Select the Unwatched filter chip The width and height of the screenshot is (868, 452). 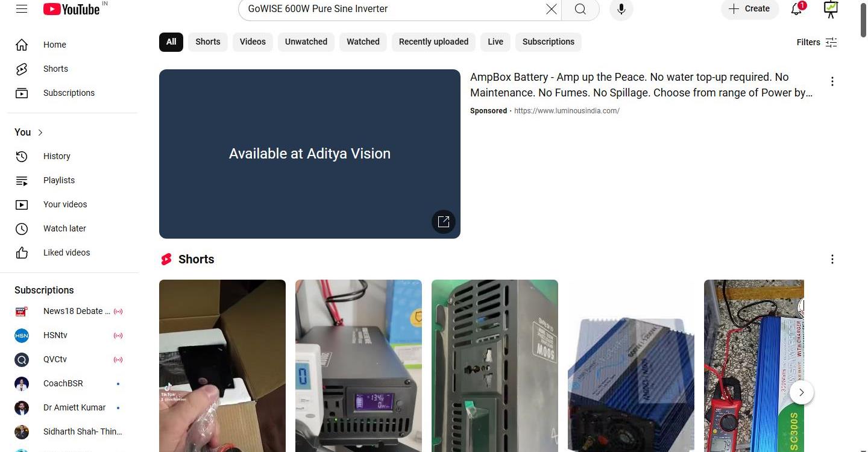[306, 42]
